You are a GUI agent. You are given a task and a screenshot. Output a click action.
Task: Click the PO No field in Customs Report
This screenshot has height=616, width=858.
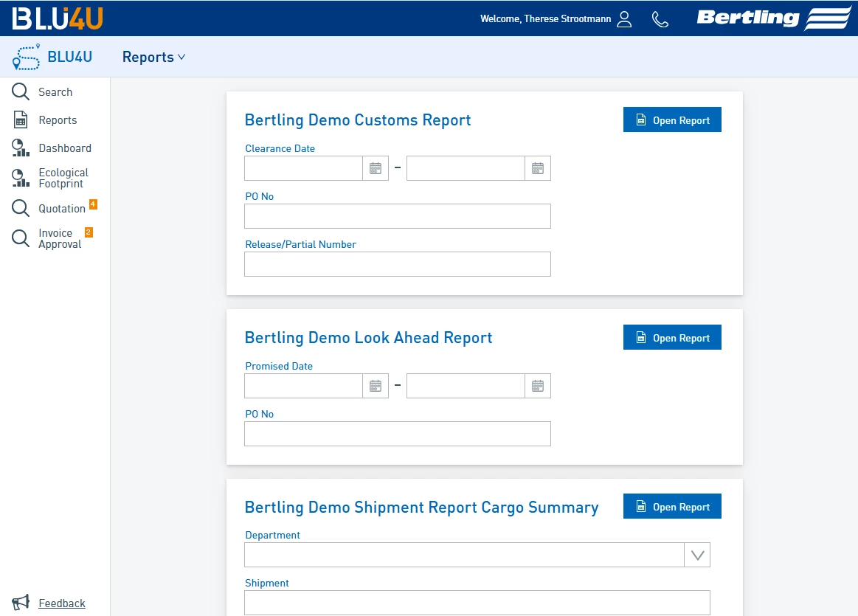point(398,217)
